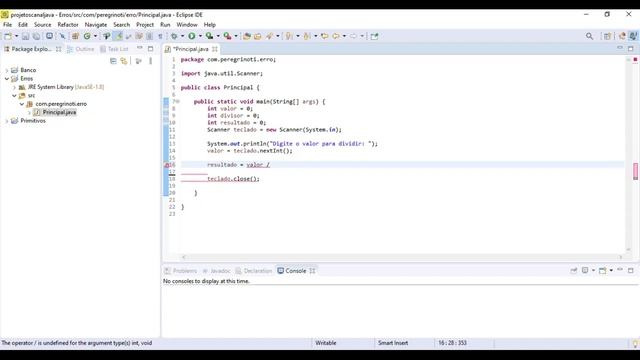Click the Save All toolbar icon
Screen dimensions: 640x360
pos(36,36)
